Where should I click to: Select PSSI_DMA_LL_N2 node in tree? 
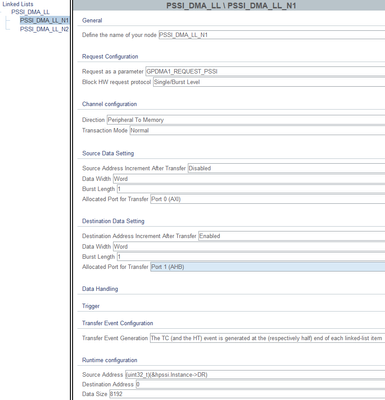click(x=44, y=29)
